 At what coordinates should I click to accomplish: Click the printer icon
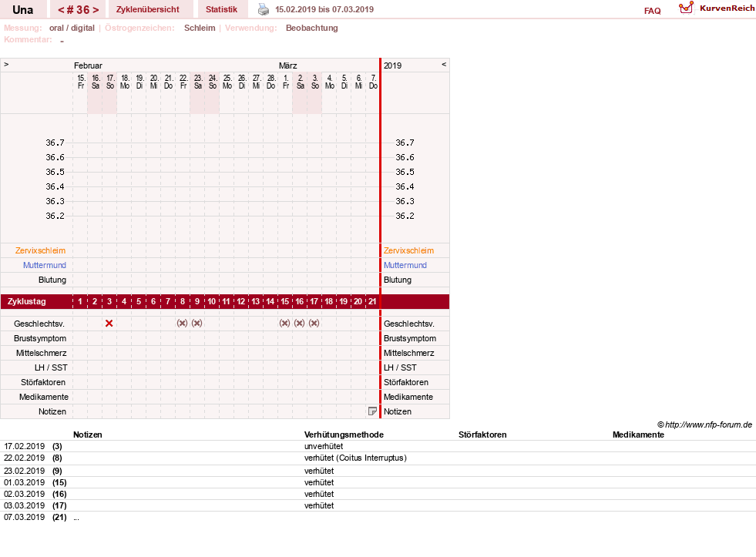pyautogui.click(x=264, y=9)
